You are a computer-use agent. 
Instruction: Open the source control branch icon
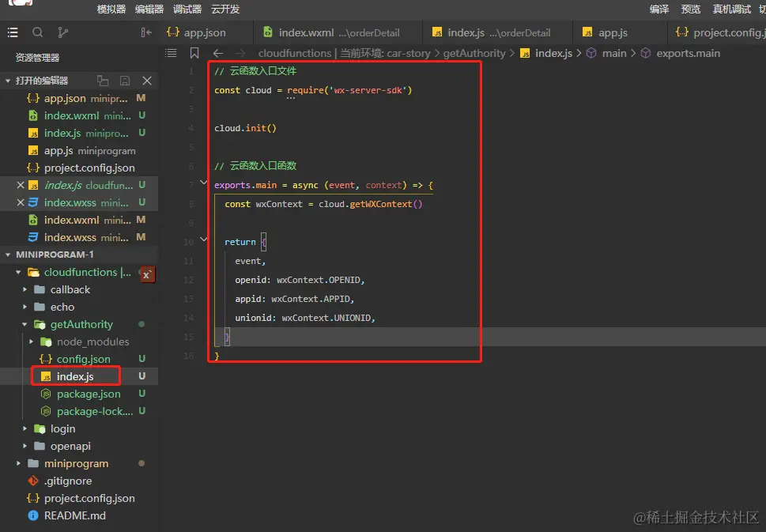coord(62,32)
